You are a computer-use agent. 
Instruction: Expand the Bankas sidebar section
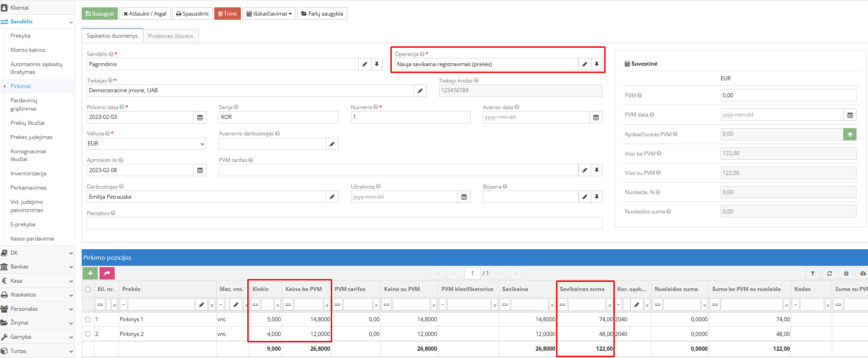pos(37,267)
